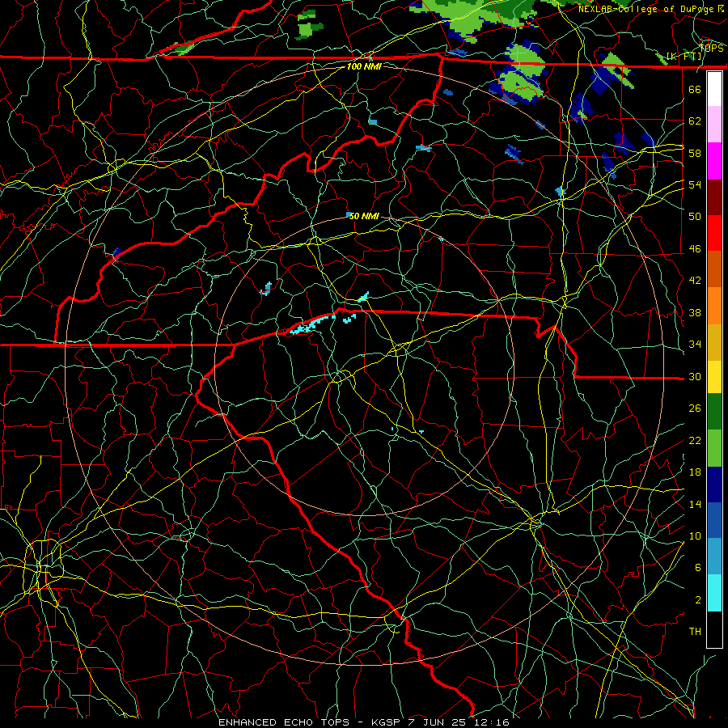728x728 pixels.
Task: Click the light pink legend swatch
Action: 714,125
